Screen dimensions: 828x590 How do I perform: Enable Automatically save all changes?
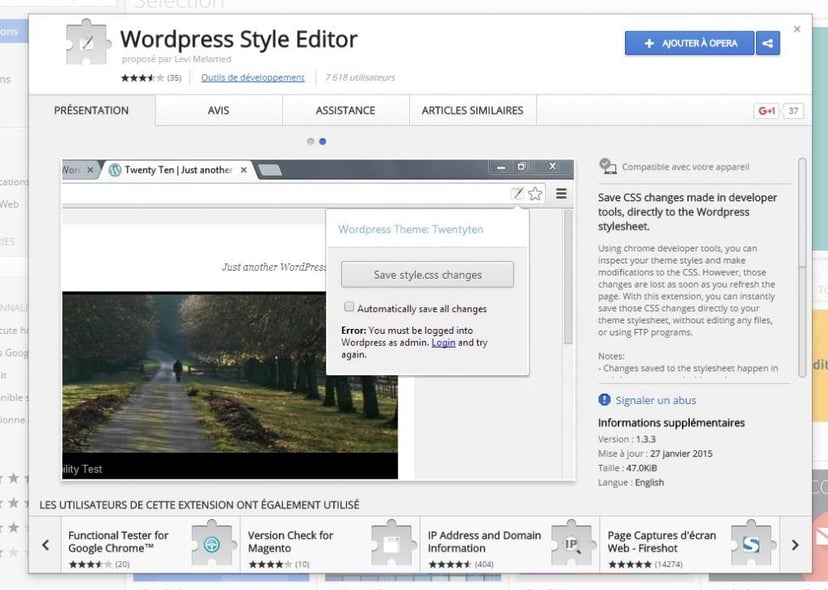350,309
